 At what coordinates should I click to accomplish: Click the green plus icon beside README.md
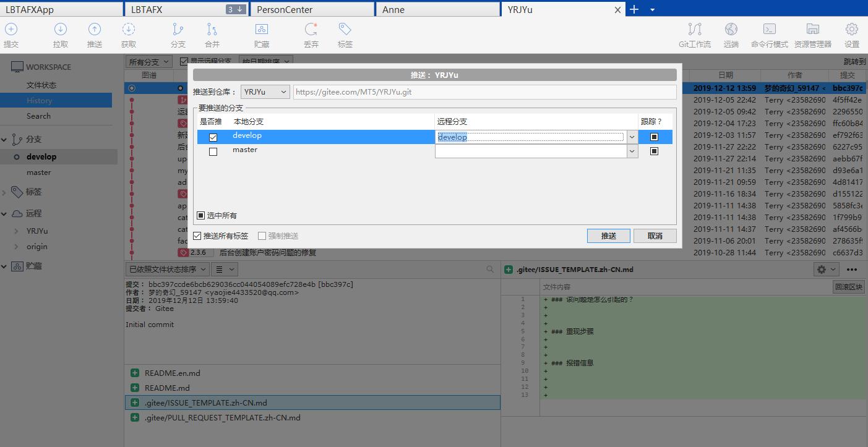pos(134,388)
